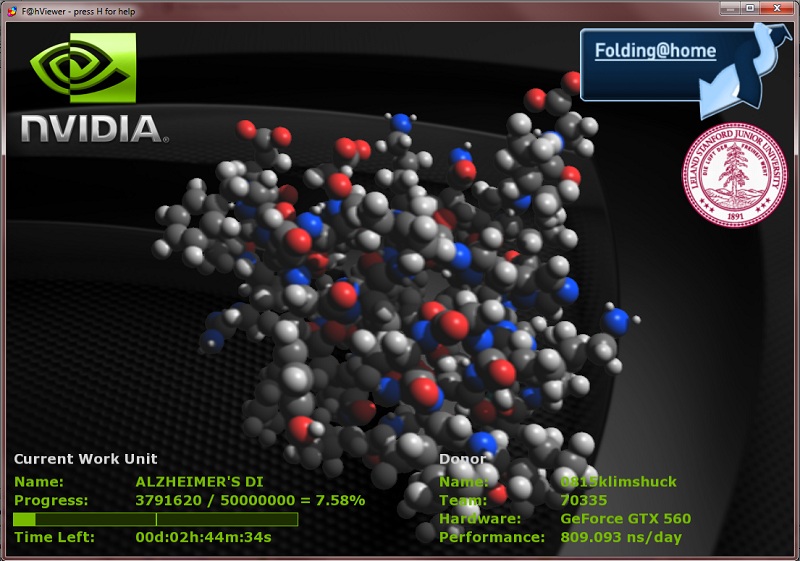Select the 'Current Work Unit' heading
The image size is (800, 561).
[x=86, y=459]
